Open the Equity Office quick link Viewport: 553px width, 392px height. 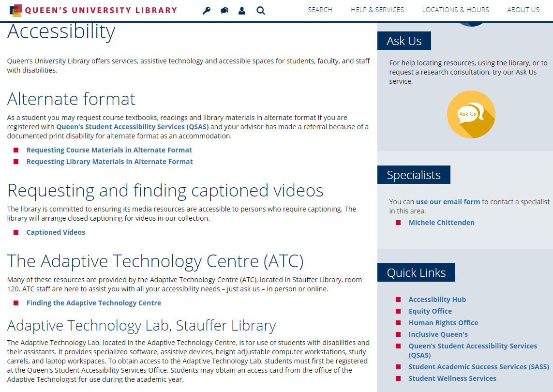(x=430, y=311)
